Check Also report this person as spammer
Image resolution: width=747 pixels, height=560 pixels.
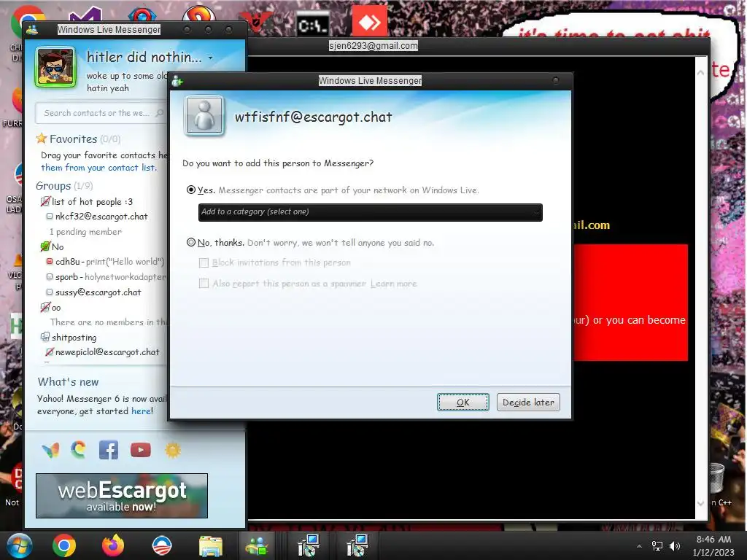204,284
